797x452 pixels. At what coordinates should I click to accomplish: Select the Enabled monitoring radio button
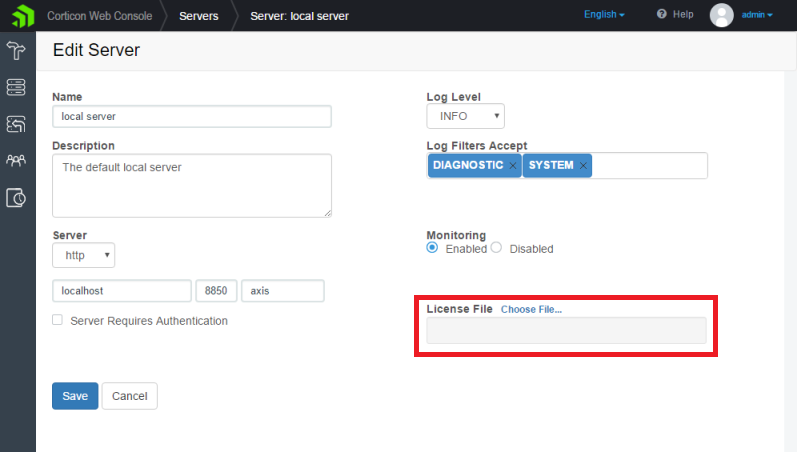[432, 248]
